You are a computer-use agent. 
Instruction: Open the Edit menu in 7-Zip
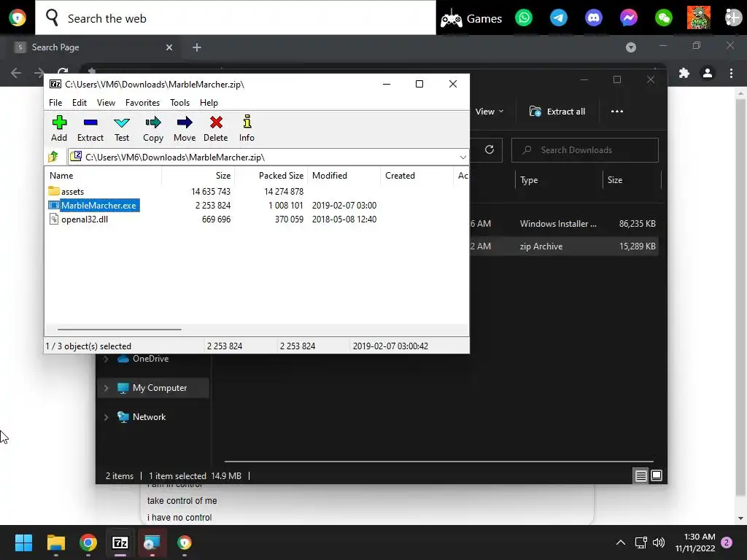[79, 102]
